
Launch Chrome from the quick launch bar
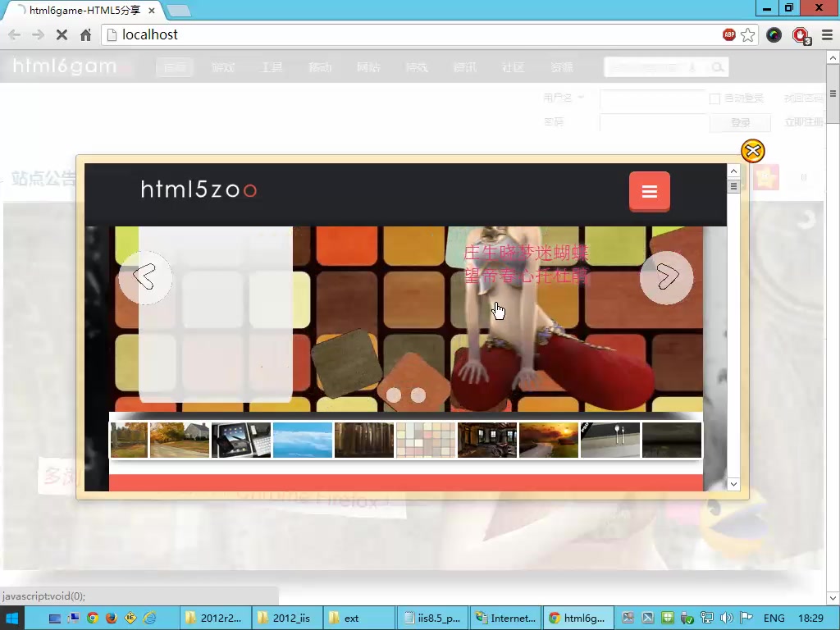pos(93,618)
